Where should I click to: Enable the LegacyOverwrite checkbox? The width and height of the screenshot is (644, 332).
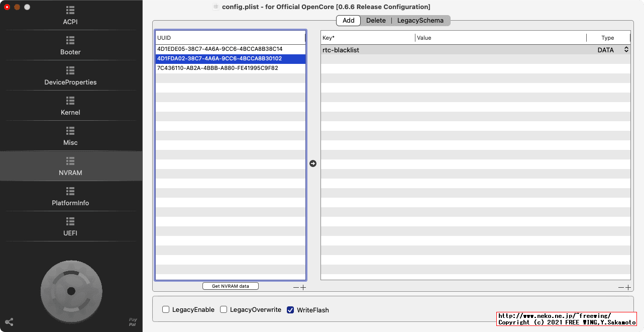224,310
